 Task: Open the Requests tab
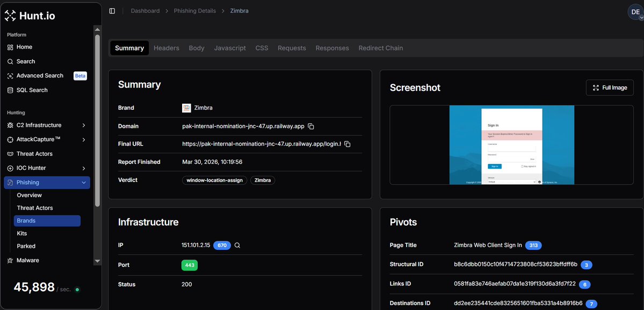point(292,48)
